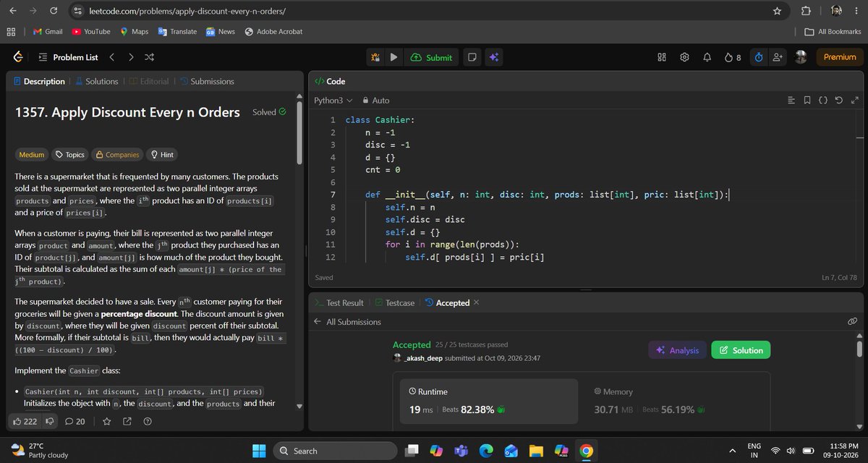Open All Bookmarks folder
The width and height of the screenshot is (868, 463).
(833, 32)
